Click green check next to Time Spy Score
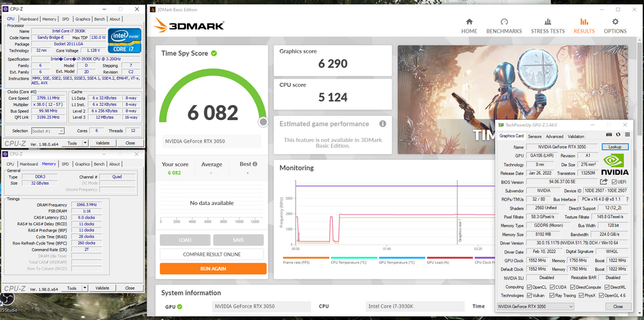Screen dimensions: 644x320 click(x=214, y=53)
